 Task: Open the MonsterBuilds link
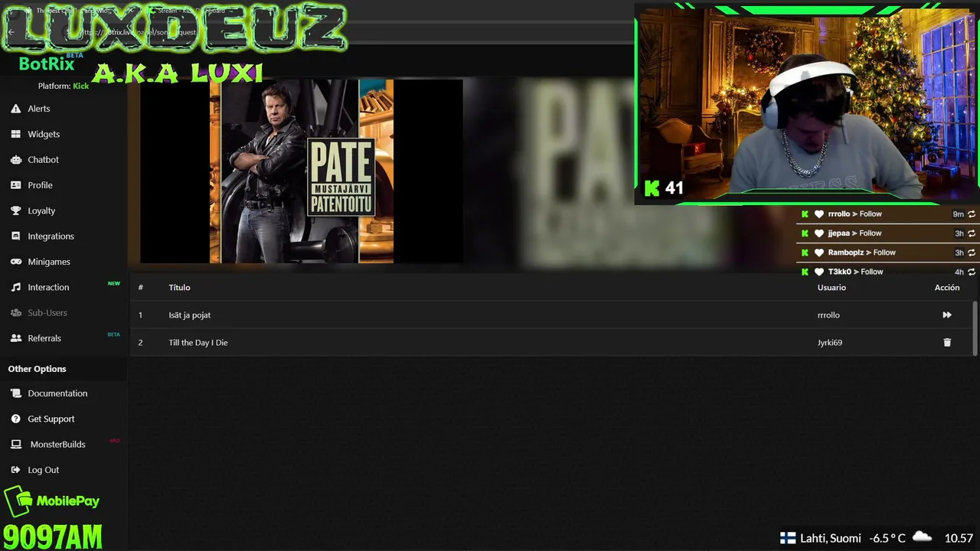57,445
